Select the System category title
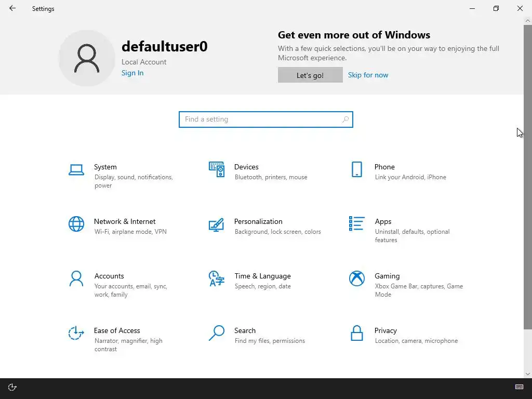The image size is (532, 399). 105,167
